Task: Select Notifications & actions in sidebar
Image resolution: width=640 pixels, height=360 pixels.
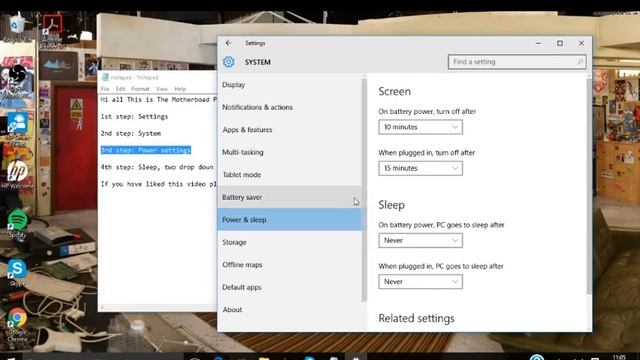Action: click(289, 107)
